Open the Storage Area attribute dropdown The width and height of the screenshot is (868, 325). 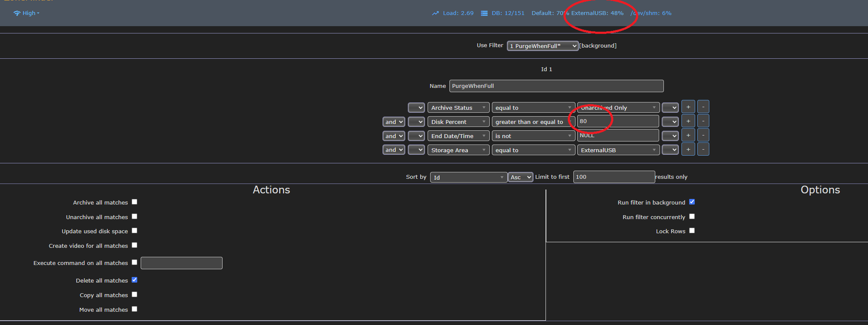458,150
